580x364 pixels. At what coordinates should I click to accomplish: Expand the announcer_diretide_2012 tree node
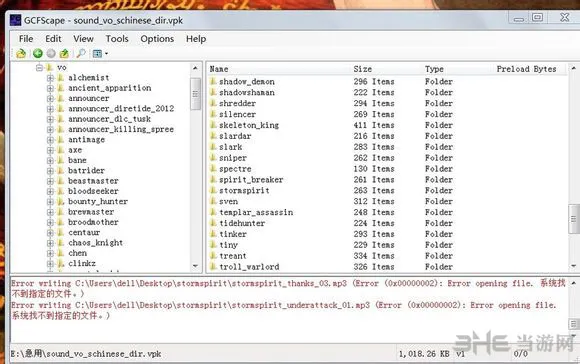[x=50, y=109]
